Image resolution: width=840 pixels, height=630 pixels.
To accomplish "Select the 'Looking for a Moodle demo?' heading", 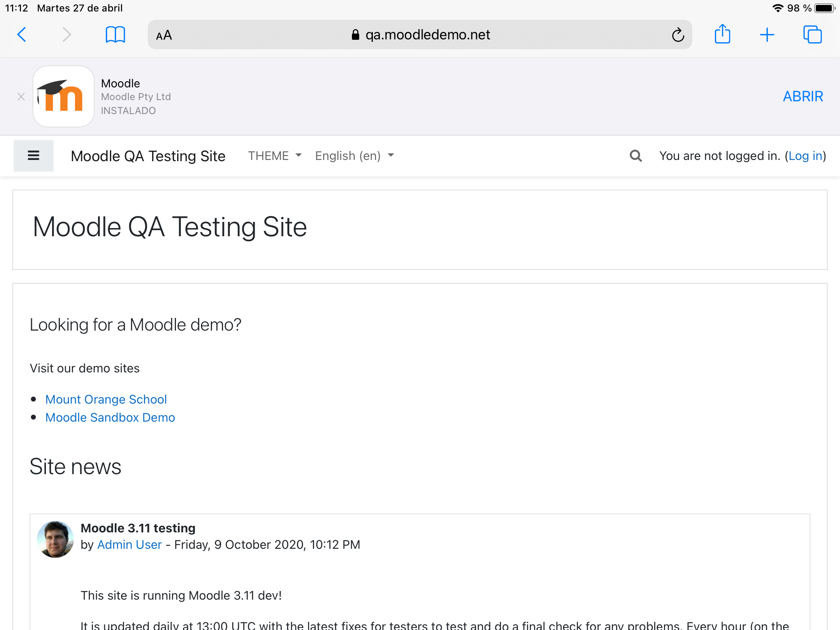I will pyautogui.click(x=136, y=325).
